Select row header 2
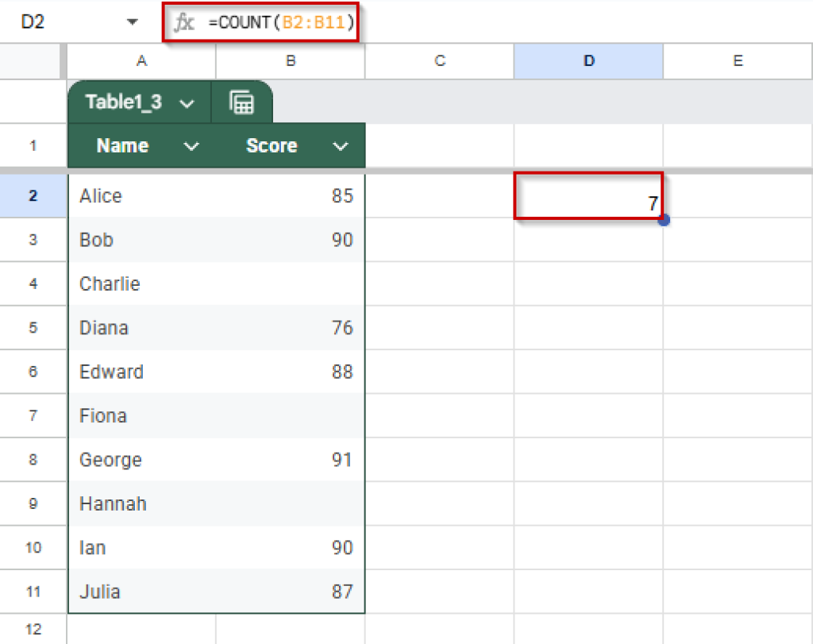Viewport: 813px width, 644px height. tap(33, 196)
